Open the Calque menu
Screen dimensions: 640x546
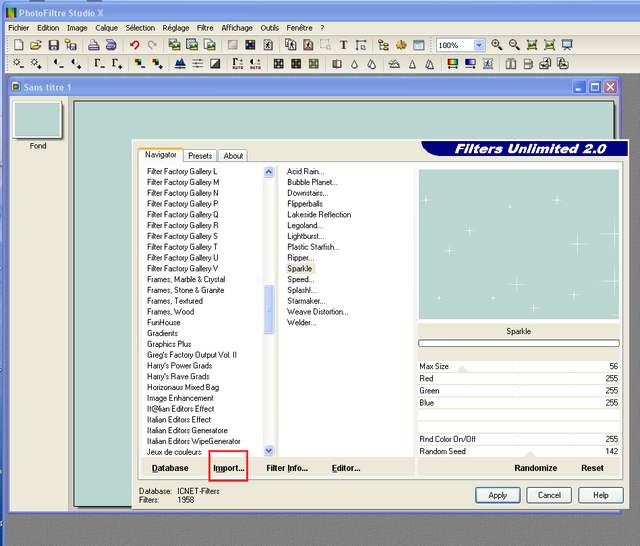pos(106,28)
